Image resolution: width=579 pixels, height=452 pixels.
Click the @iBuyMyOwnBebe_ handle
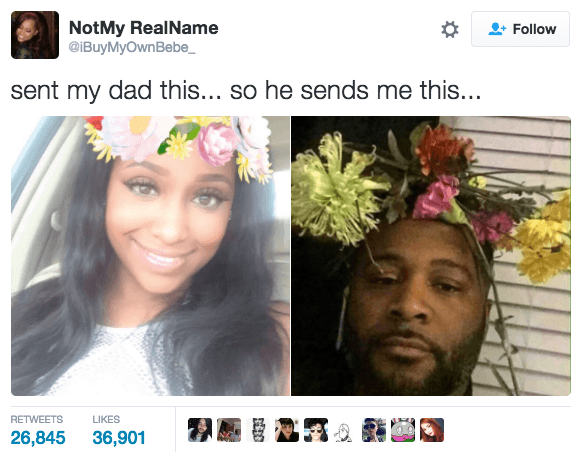[x=132, y=48]
